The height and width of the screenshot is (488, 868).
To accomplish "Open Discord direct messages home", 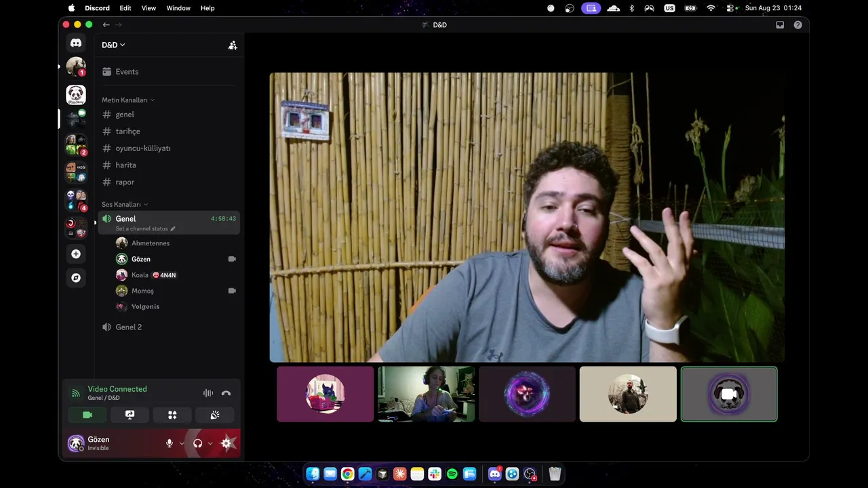I will [76, 43].
